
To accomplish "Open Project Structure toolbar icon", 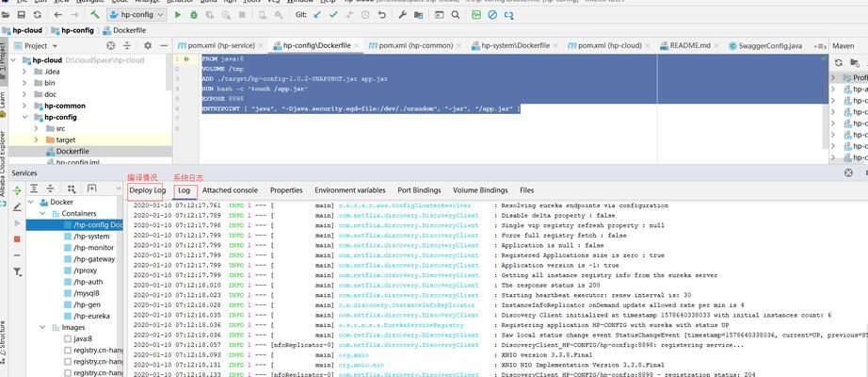I will coord(419,15).
